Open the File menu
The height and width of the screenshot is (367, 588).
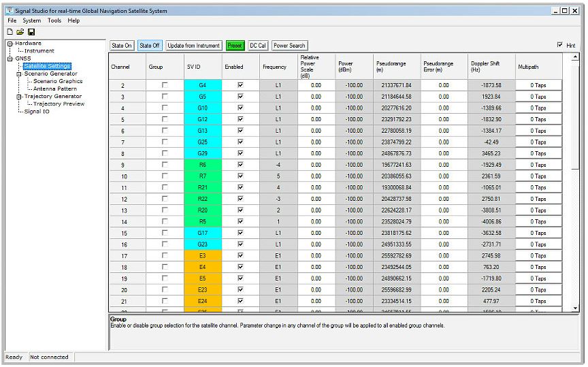(x=12, y=20)
